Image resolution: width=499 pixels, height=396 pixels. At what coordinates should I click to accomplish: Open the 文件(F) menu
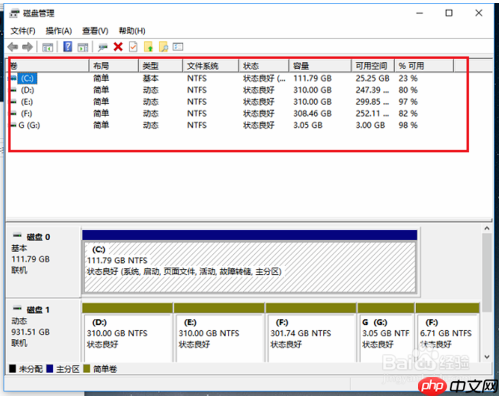(23, 31)
